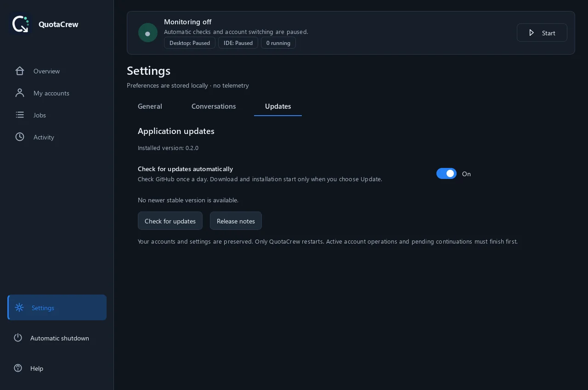
Task: Click the 'On' label beside the toggle
Action: (466, 174)
